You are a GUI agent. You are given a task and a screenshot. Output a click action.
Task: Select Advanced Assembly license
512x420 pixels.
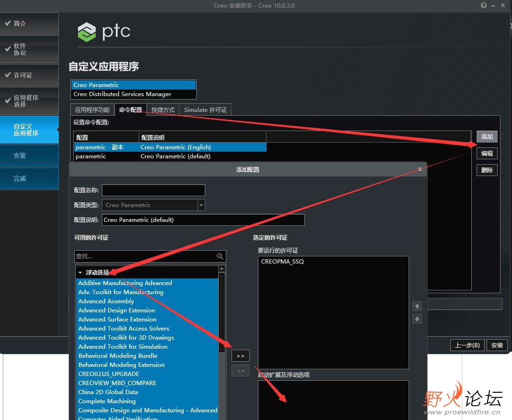tap(147, 301)
